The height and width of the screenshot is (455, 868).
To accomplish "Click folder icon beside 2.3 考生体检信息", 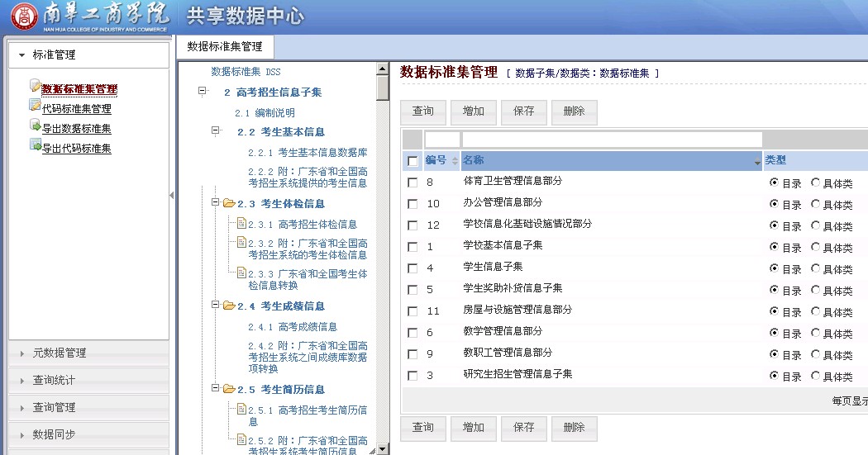I will click(x=228, y=203).
